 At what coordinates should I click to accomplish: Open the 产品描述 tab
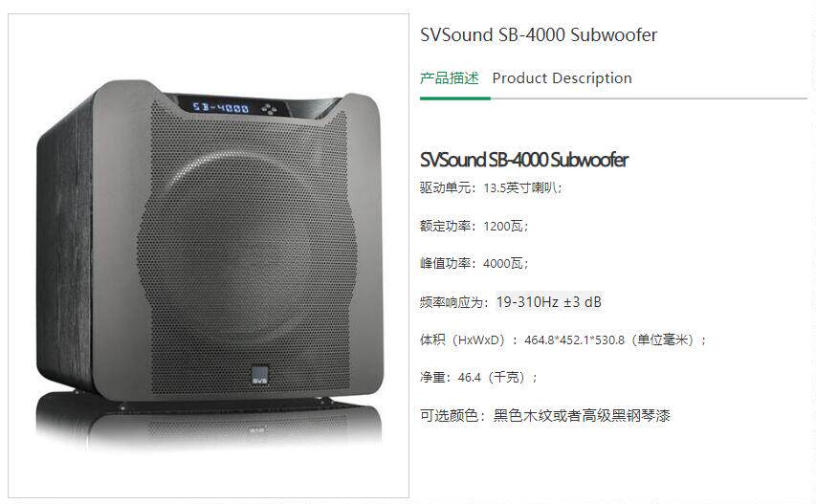tap(449, 78)
